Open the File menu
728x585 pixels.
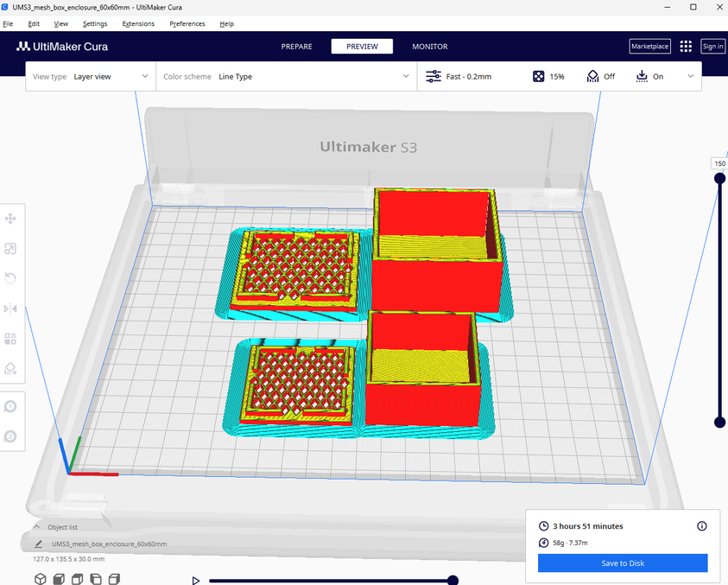coord(8,23)
